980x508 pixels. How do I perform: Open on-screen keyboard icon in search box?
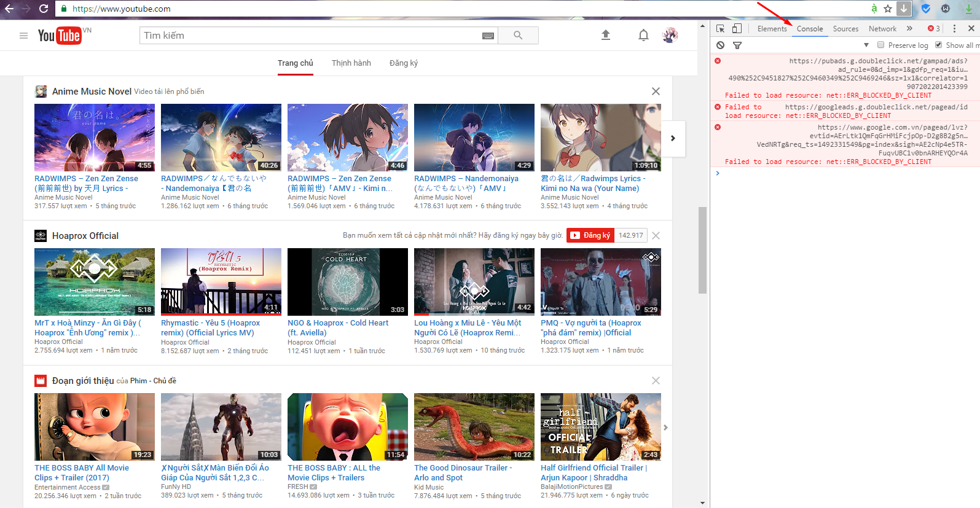click(x=488, y=36)
